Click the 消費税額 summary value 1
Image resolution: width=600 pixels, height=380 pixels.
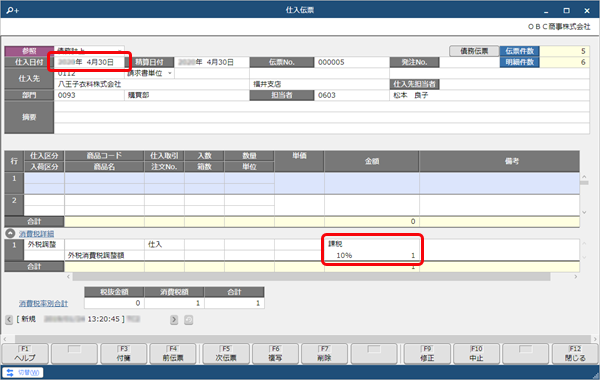coord(174,303)
